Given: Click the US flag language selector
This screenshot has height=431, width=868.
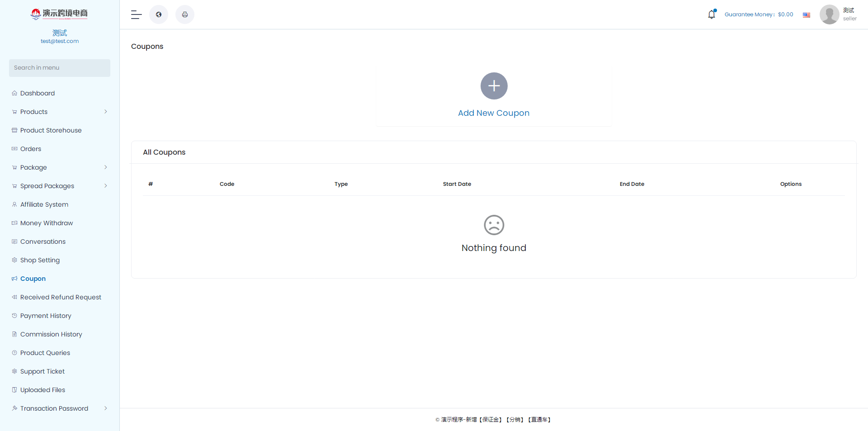Looking at the screenshot, I should (x=807, y=15).
